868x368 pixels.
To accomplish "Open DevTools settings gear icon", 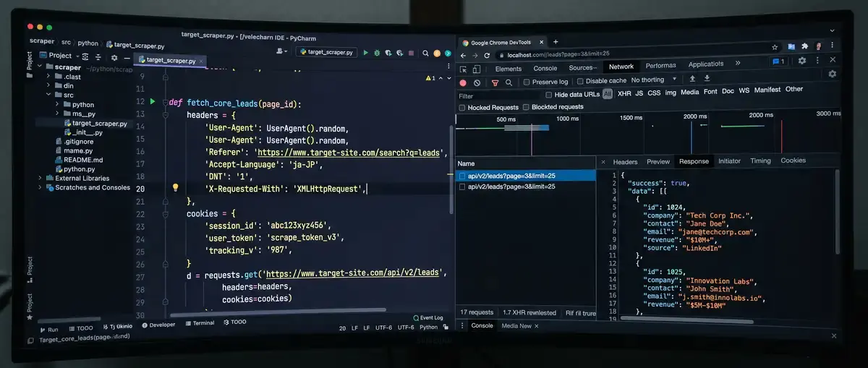I will tap(802, 61).
